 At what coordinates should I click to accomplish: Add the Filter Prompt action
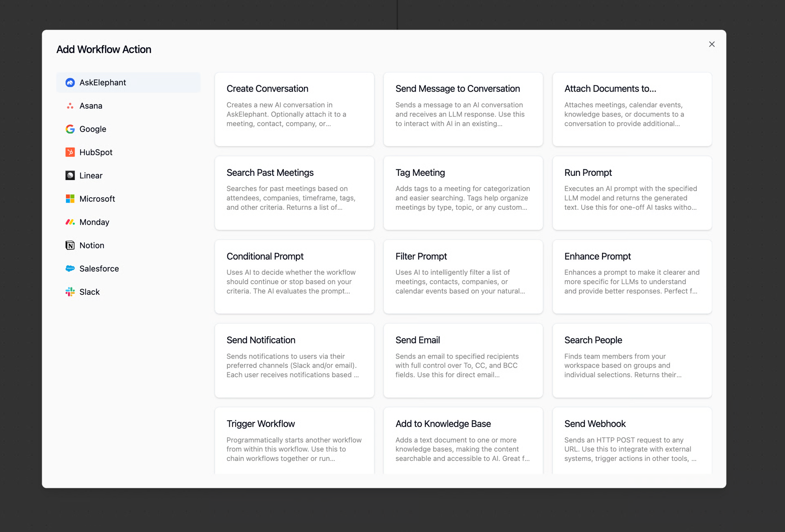click(x=463, y=277)
